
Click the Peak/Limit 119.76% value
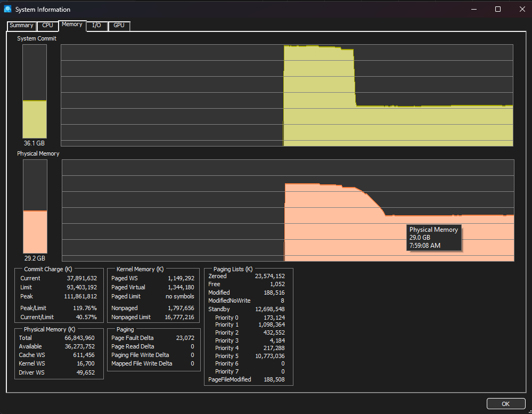click(85, 308)
